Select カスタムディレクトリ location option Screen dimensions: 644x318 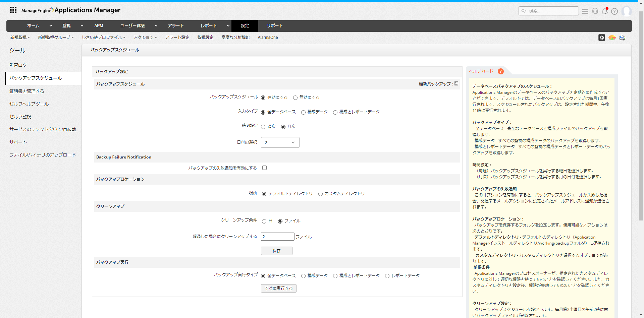point(320,194)
